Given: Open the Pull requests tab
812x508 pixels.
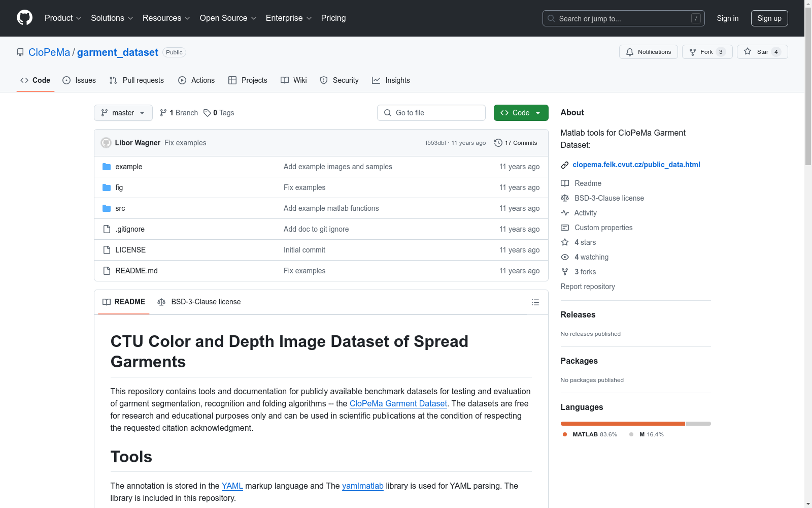Looking at the screenshot, I should tap(137, 80).
